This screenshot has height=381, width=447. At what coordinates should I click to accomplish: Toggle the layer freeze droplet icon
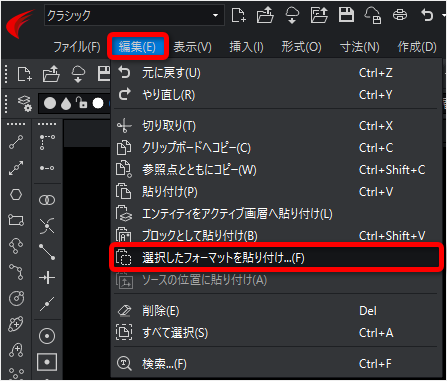click(x=66, y=103)
